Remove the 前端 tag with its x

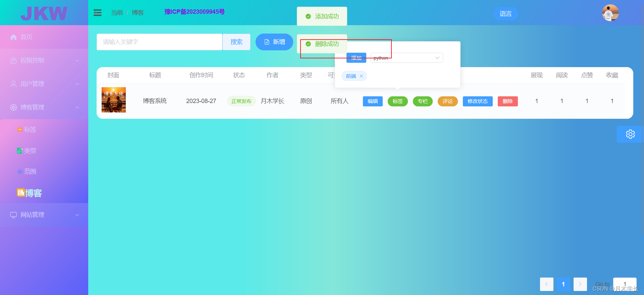361,76
